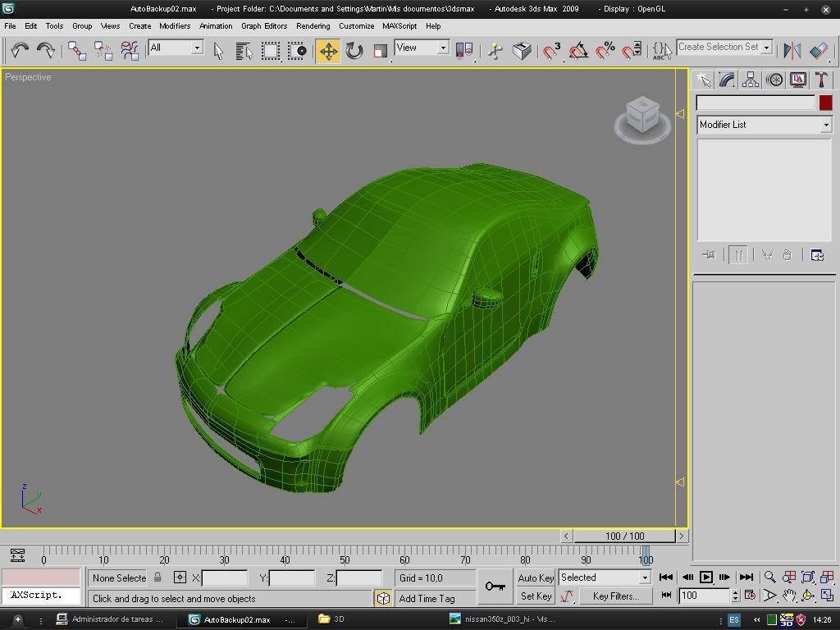The image size is (840, 630).
Task: Switch to the Utilities hammer panel
Action: point(821,80)
